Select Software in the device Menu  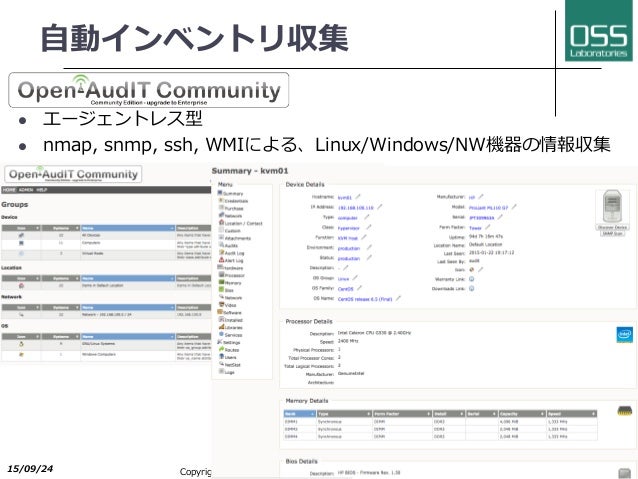[232, 313]
